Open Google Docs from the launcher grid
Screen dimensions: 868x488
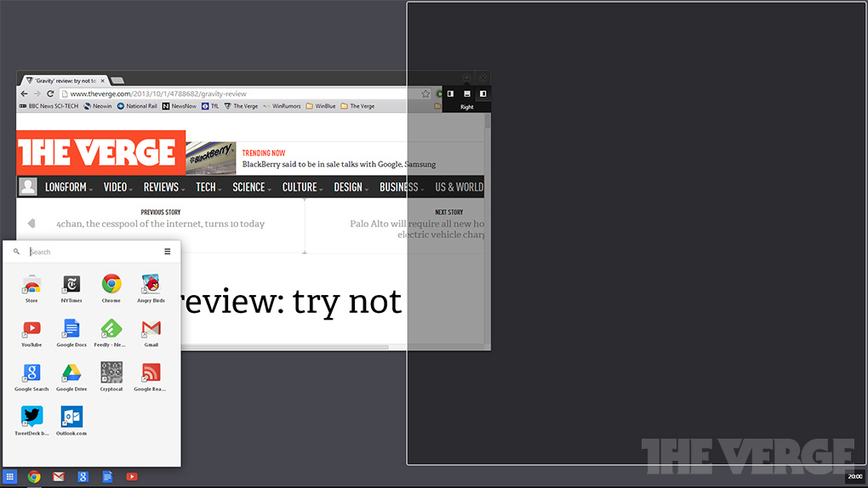pos(71,332)
